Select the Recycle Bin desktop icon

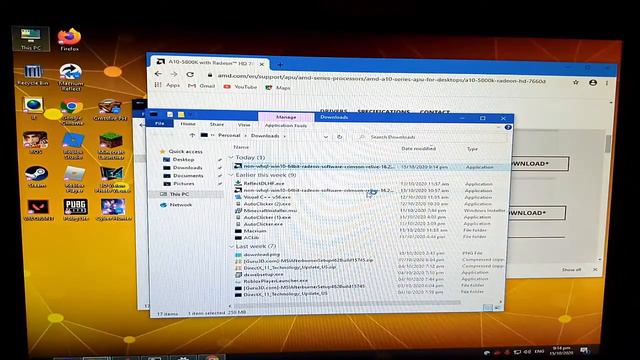click(33, 74)
